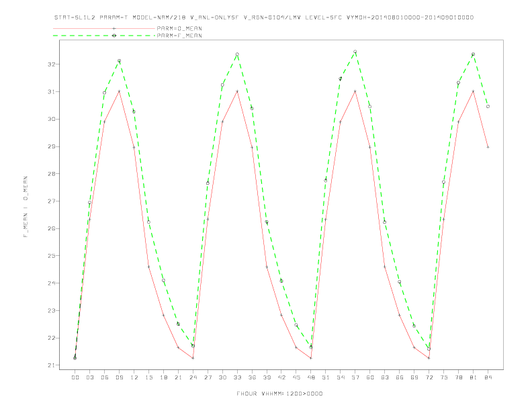Click x-axis forecast hour label 48

(311, 377)
